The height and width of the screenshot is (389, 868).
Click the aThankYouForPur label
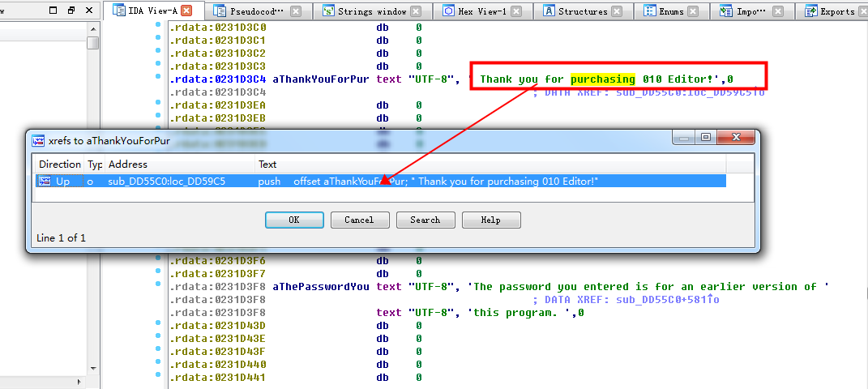[321, 79]
